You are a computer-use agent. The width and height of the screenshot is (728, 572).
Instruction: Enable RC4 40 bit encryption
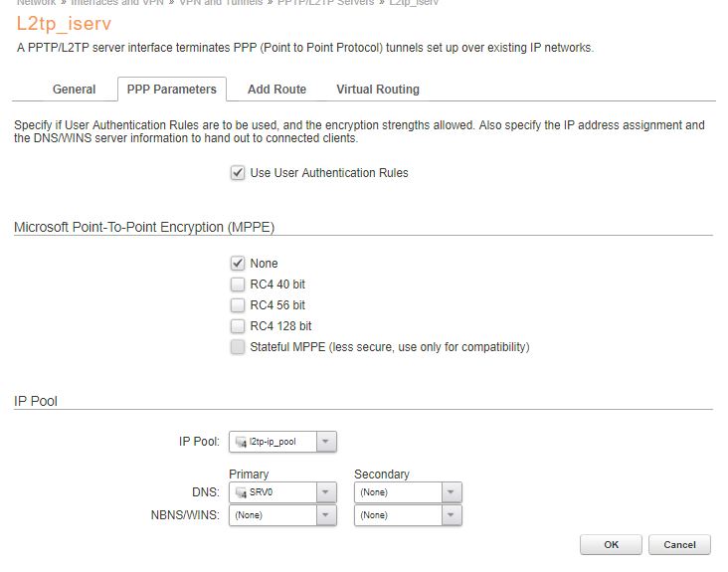[238, 285]
